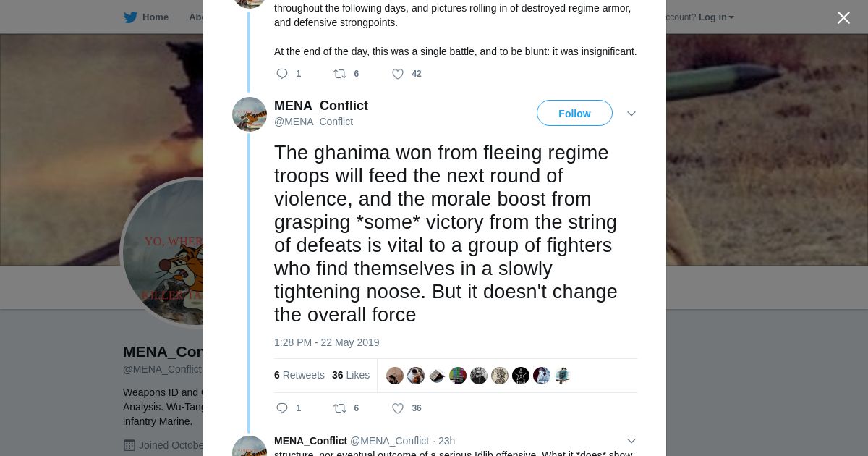Open the tweet timestamp 22 May 2019
Image resolution: width=868 pixels, height=456 pixels.
pyautogui.click(x=326, y=342)
